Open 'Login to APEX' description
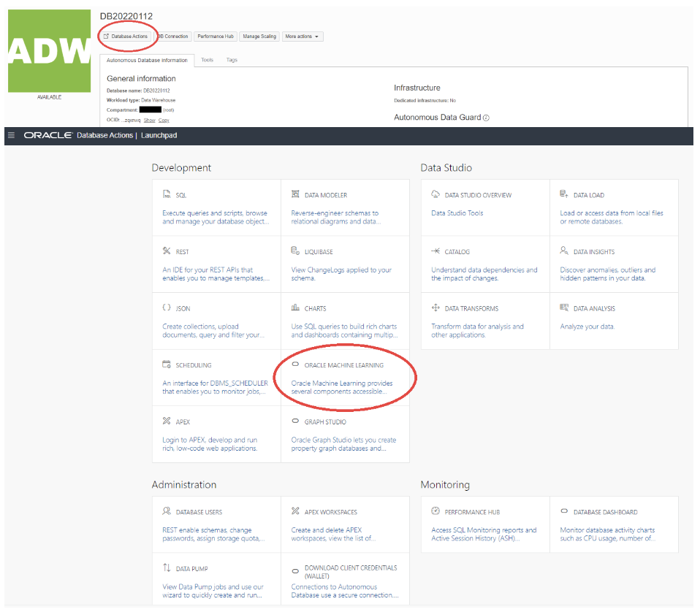700x615 pixels. (x=210, y=444)
